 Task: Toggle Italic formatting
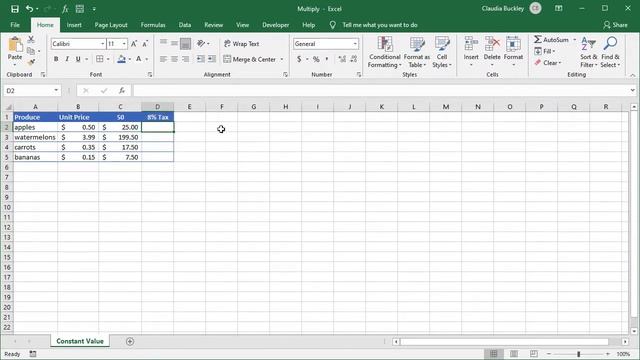click(x=67, y=59)
